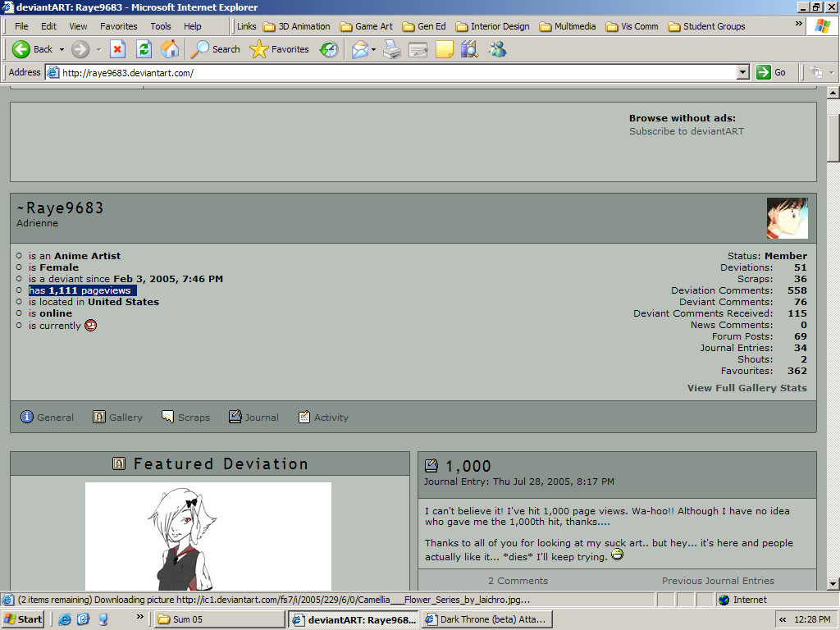Switch to the Sum 05 folder taskbar button
This screenshot has height=630, width=840.
point(220,619)
